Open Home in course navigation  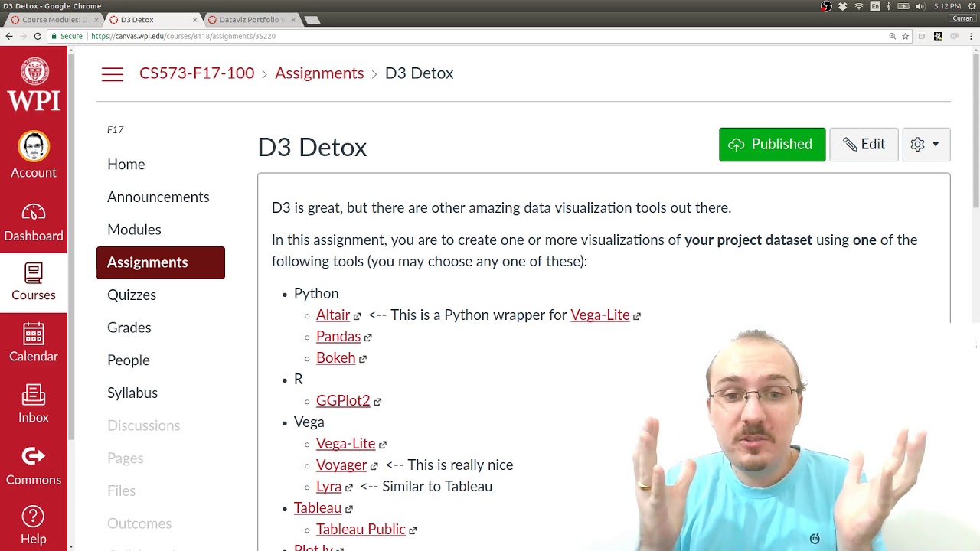click(126, 165)
